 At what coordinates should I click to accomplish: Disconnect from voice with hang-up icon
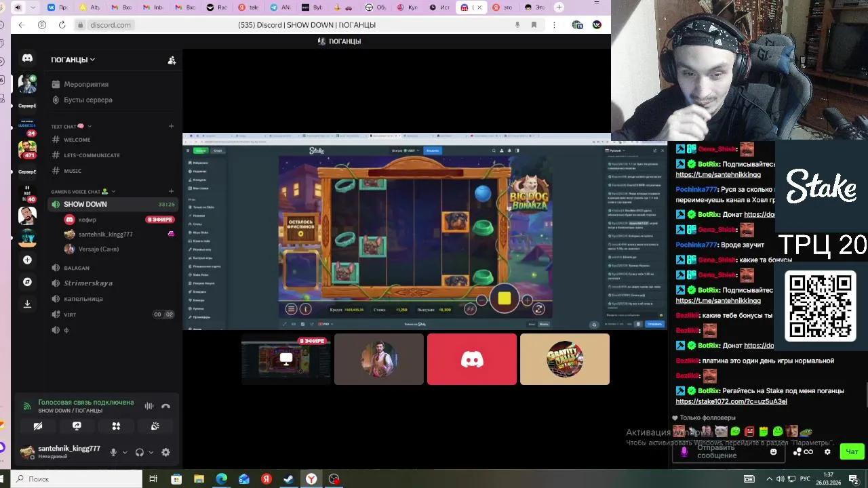point(165,406)
